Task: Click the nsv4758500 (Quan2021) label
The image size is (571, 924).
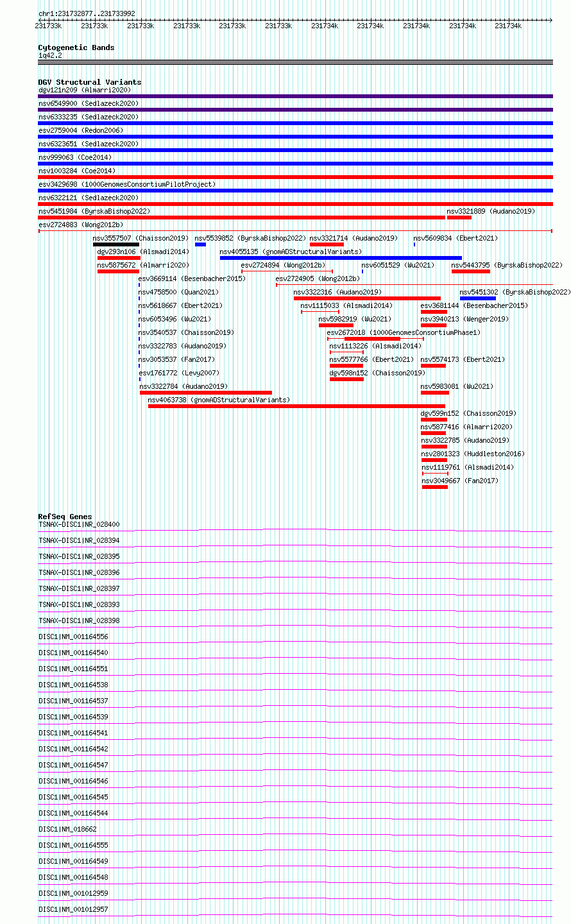Action: click(178, 292)
